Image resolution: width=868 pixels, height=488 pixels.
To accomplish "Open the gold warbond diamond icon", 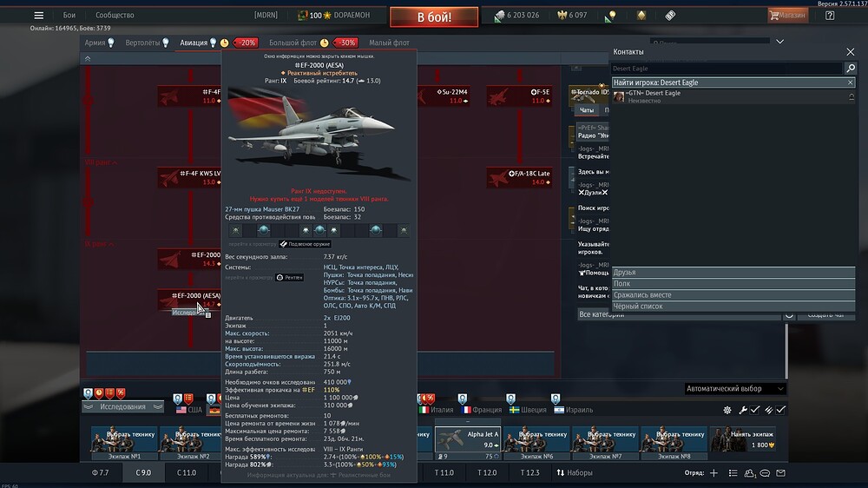I will tap(641, 16).
